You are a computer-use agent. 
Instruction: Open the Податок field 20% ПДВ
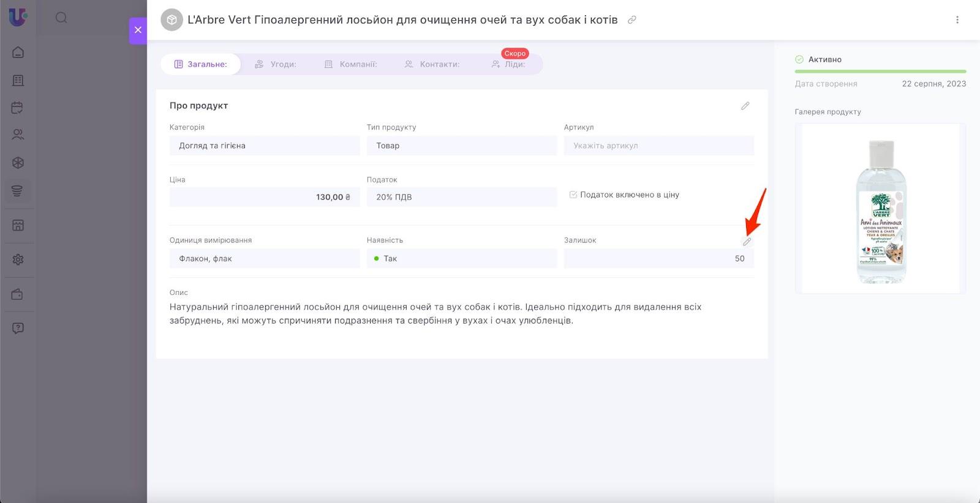click(x=462, y=197)
